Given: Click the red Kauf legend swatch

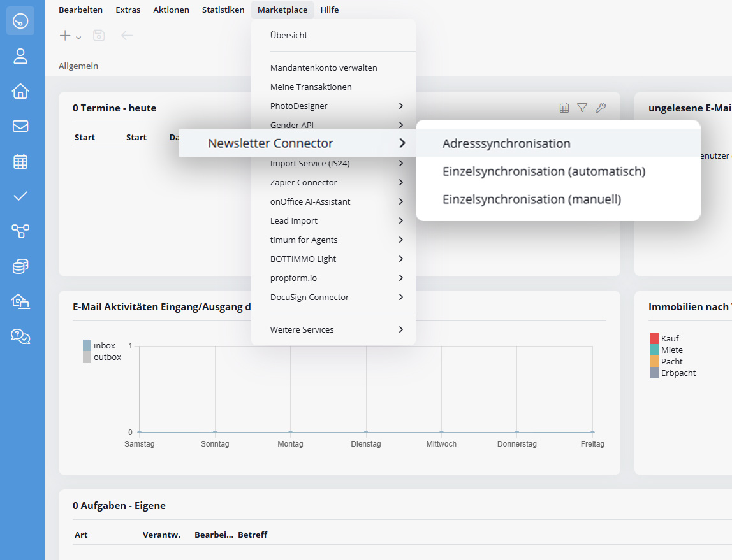Looking at the screenshot, I should click(654, 338).
